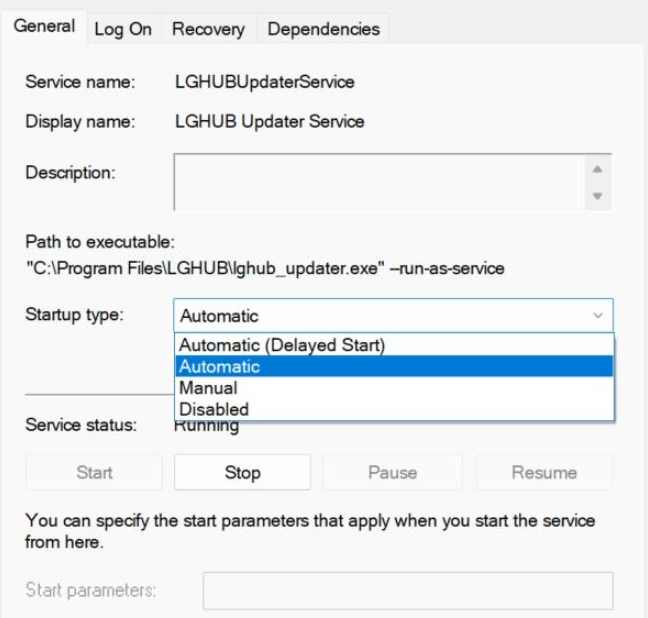The width and height of the screenshot is (648, 618).
Task: Click the greyed-out Start button
Action: pyautogui.click(x=94, y=472)
